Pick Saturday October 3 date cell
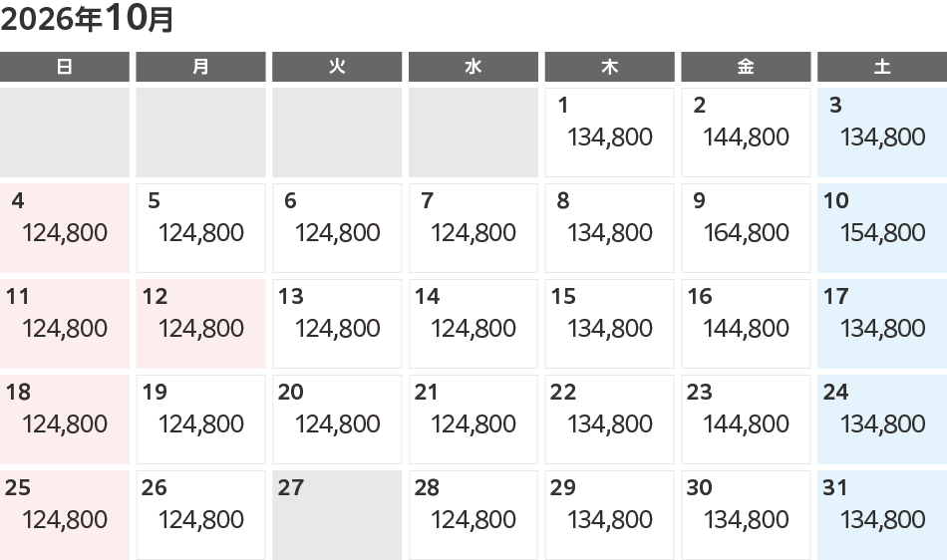The height and width of the screenshot is (560, 947). pos(881,132)
